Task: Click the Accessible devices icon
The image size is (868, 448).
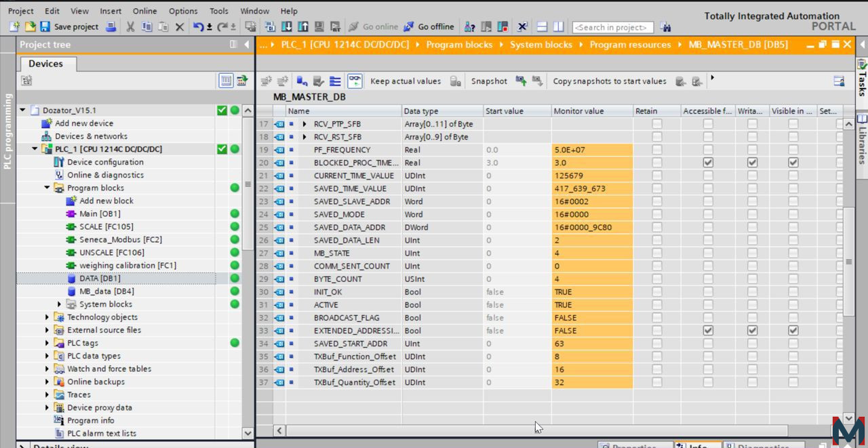Action: click(x=469, y=26)
